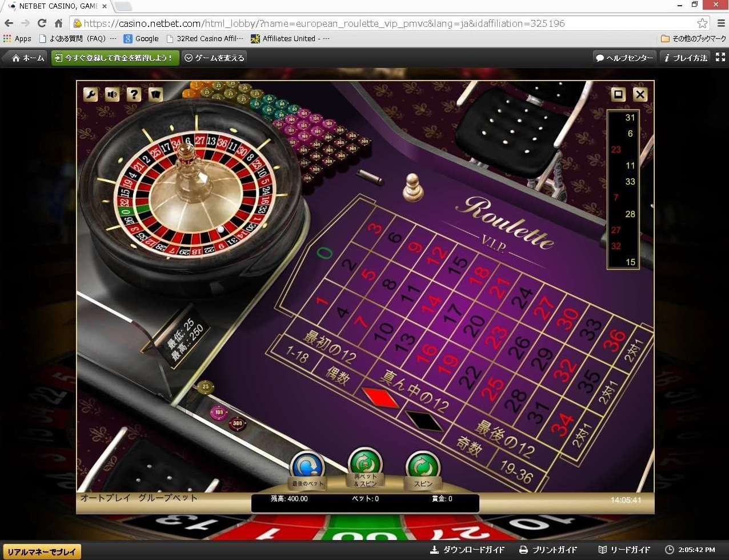Click the 最後のベット button
This screenshot has height=560, width=729.
click(307, 471)
